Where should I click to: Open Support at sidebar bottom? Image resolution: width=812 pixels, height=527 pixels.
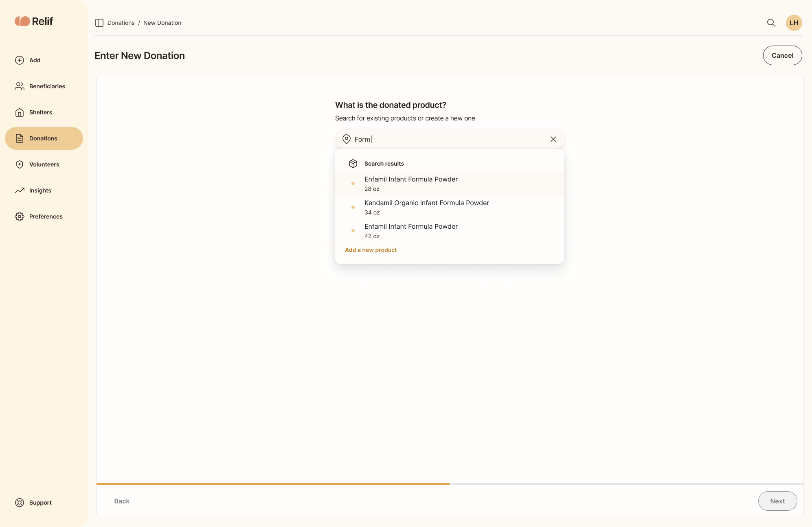point(44,503)
